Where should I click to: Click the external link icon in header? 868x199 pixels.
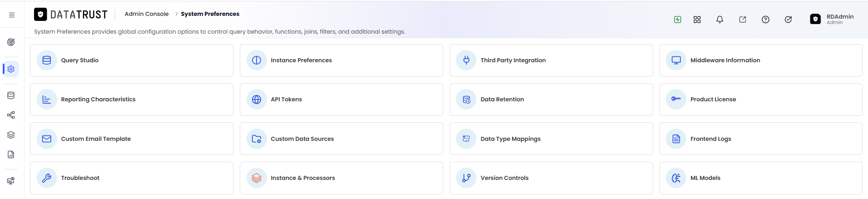point(742,20)
